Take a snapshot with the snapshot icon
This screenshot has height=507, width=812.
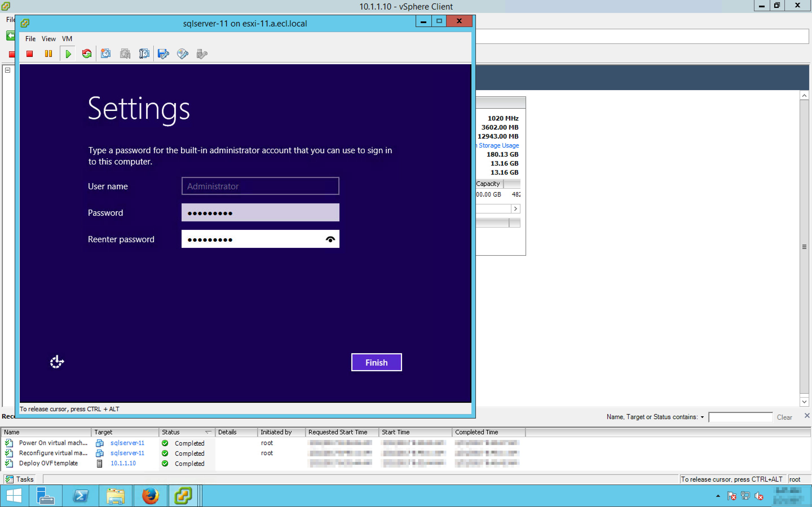(106, 54)
